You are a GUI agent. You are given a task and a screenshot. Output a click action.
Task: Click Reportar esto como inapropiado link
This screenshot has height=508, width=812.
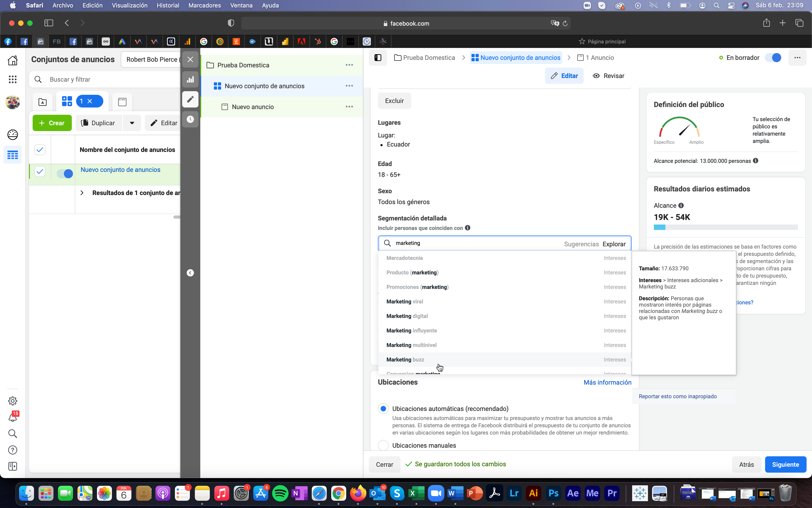tap(677, 396)
